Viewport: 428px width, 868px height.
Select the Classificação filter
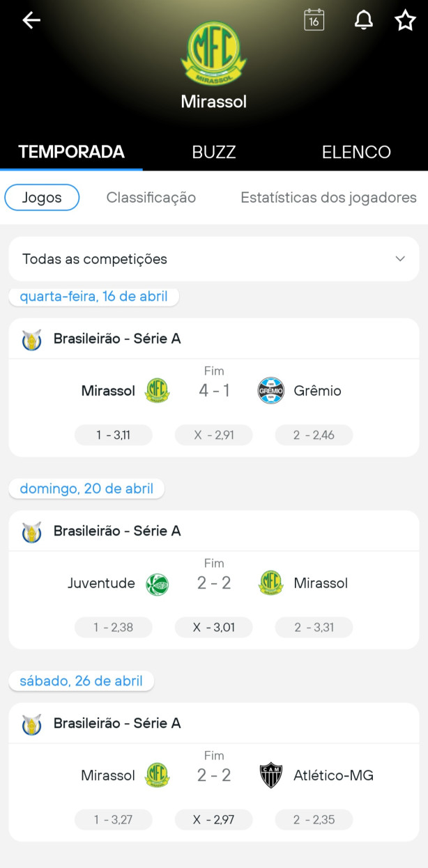point(151,198)
